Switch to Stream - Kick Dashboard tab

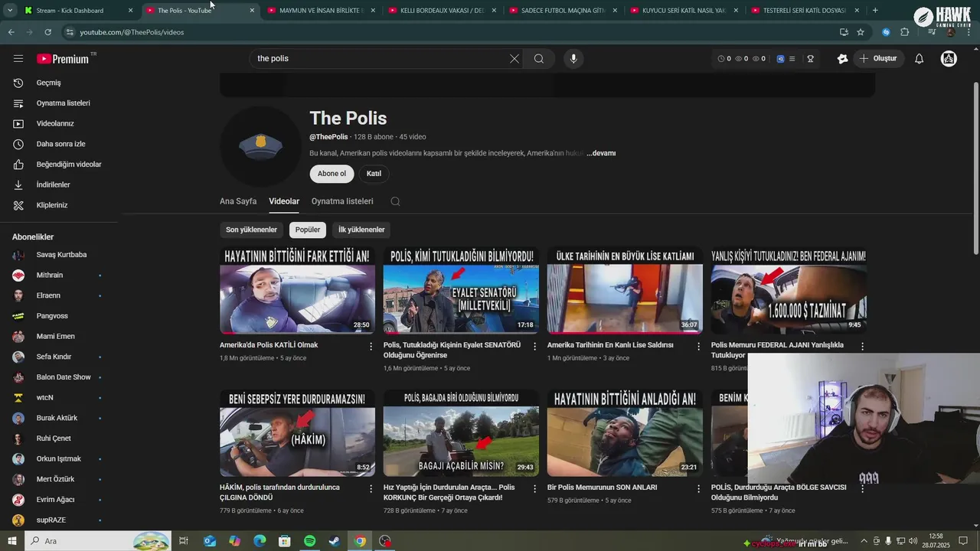pos(79,11)
